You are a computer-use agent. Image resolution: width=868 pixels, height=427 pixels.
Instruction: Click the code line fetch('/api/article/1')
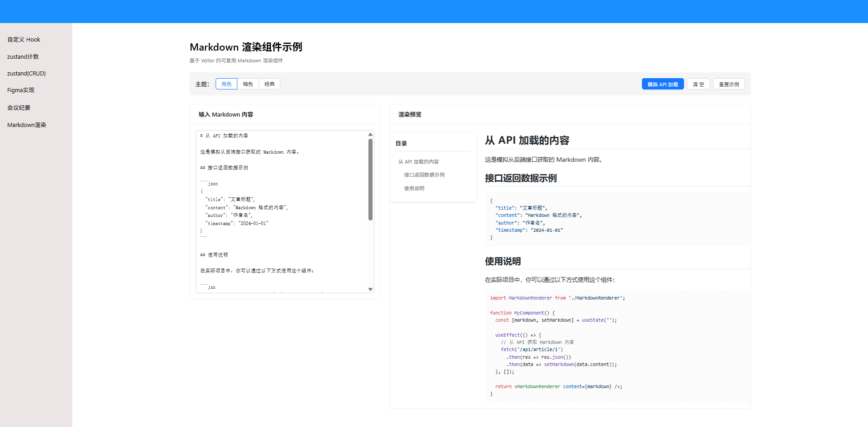[532, 349]
